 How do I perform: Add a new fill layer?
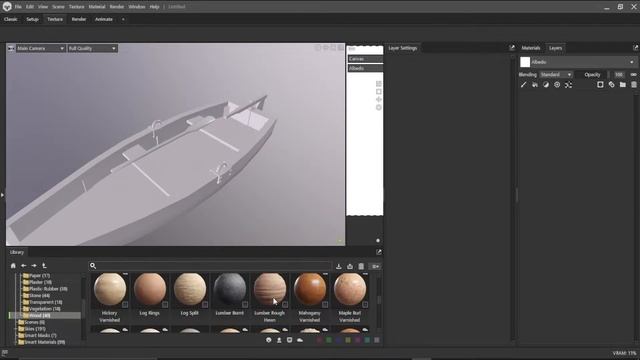535,84
